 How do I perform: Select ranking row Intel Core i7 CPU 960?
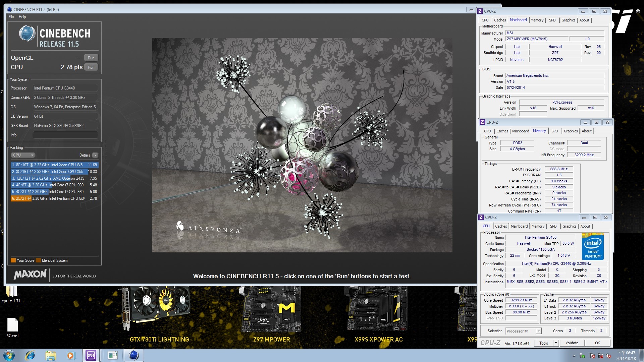55,185
